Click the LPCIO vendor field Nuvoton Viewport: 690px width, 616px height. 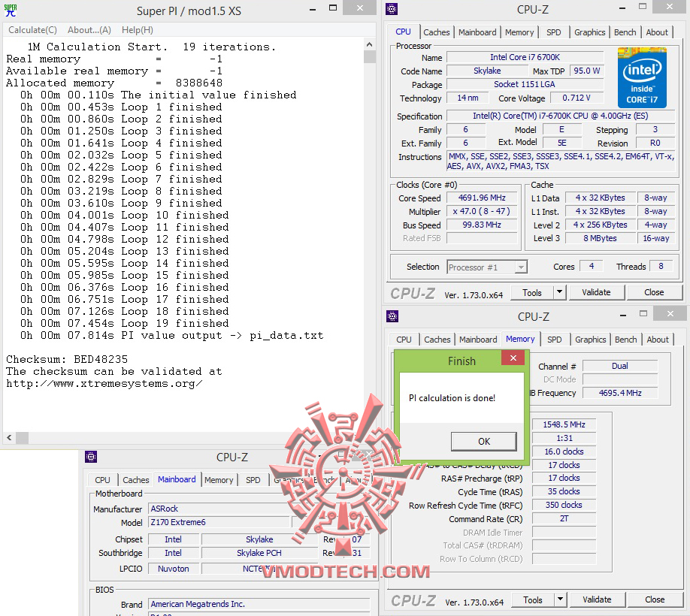pyautogui.click(x=174, y=569)
